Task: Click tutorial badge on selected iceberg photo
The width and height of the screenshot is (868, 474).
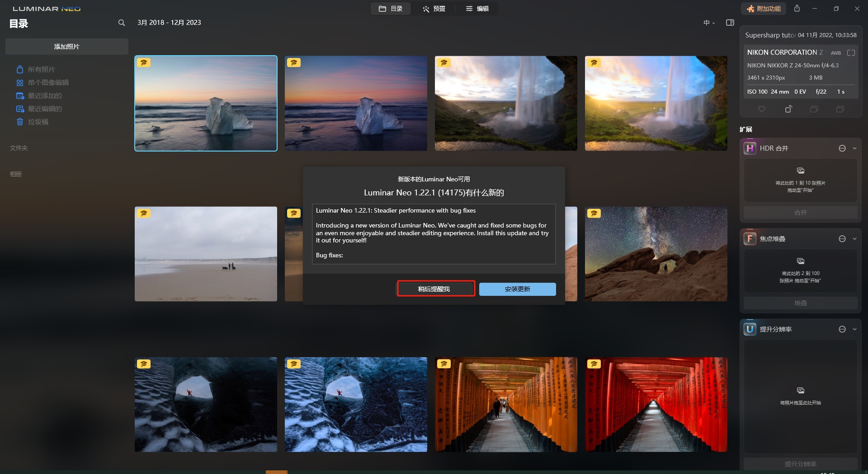Action: [144, 62]
